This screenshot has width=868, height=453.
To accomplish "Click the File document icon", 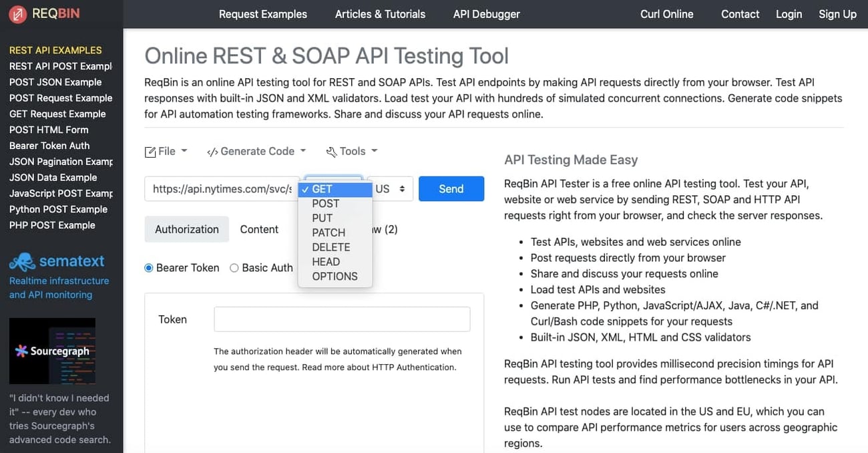I will pos(150,151).
